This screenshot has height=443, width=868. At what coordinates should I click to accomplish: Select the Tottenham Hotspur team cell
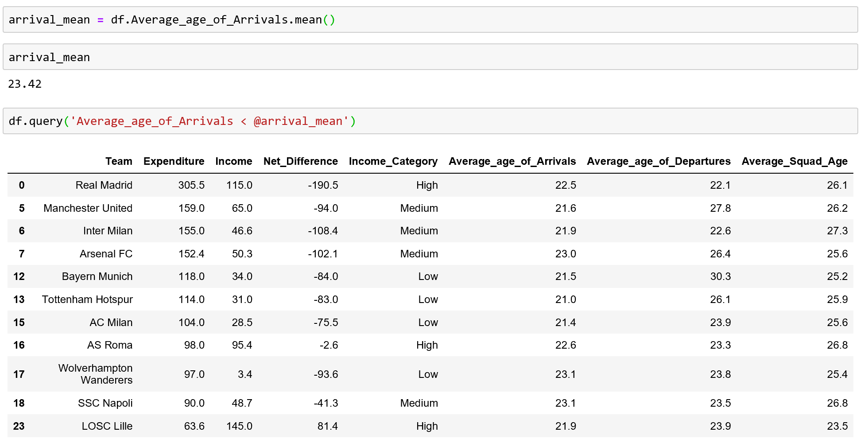87,299
